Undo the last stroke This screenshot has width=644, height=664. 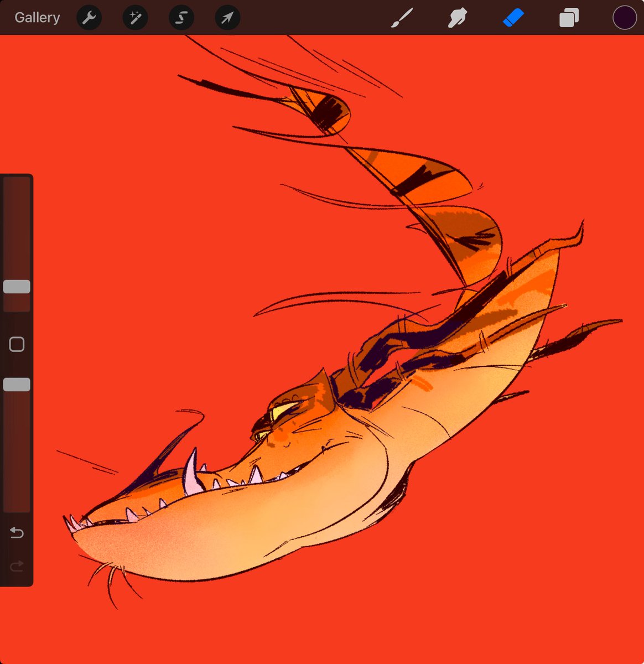pos(17,533)
